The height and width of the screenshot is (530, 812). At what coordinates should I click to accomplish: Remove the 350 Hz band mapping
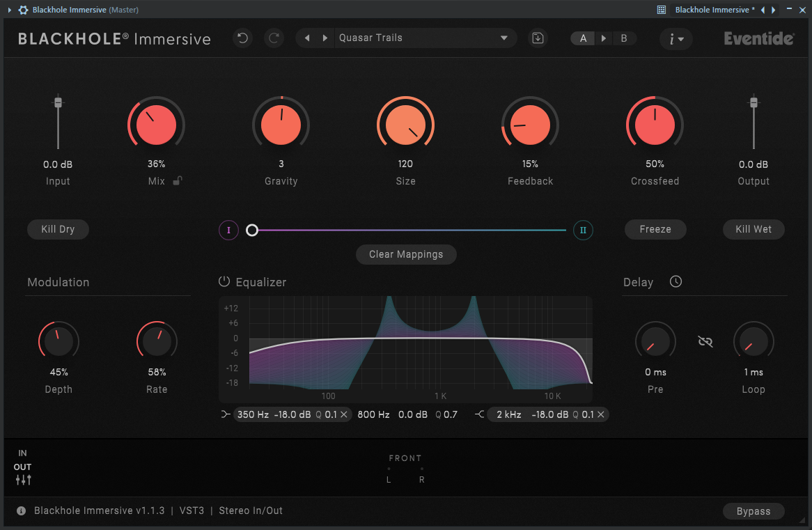[x=344, y=414]
